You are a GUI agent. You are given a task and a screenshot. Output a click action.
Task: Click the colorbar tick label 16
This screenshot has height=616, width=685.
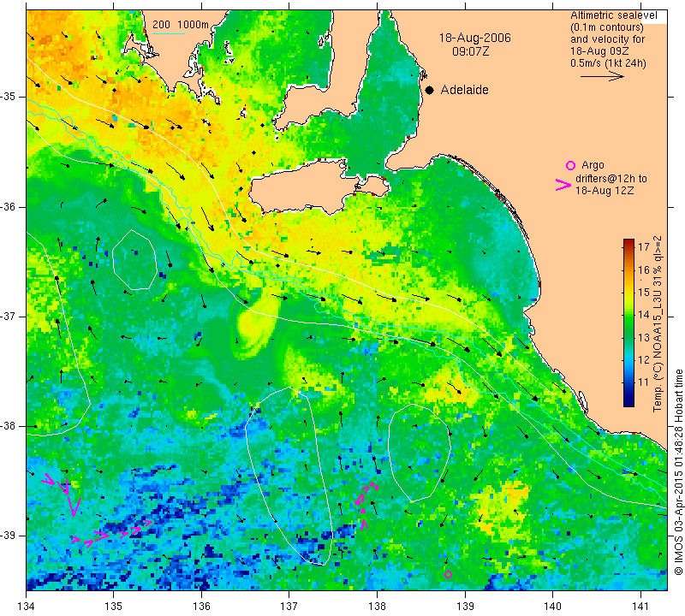[644, 269]
